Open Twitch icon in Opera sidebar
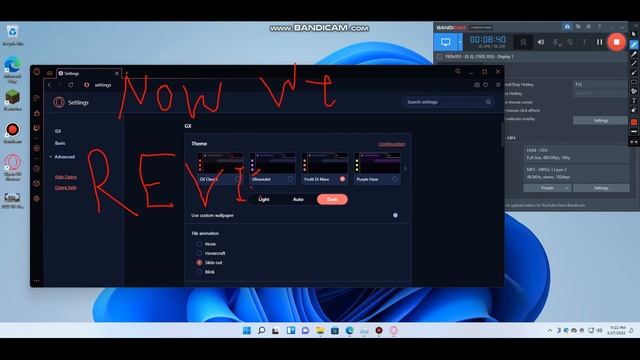This screenshot has width=640, height=360. [37, 128]
